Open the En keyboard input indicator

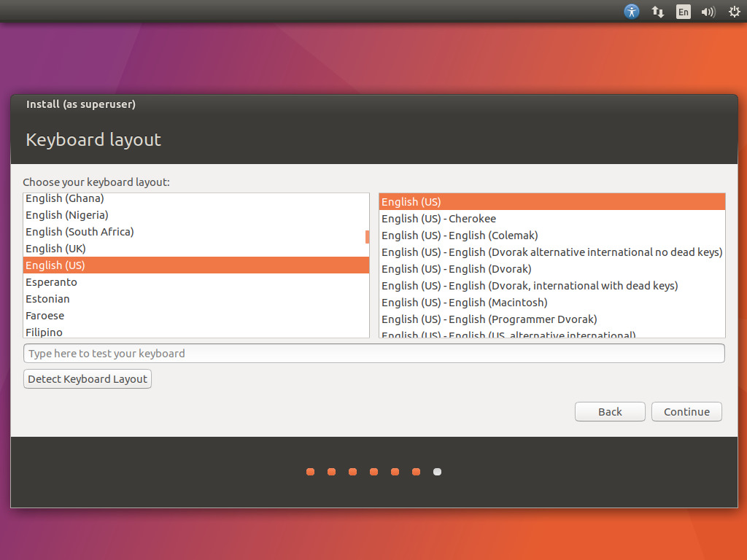[683, 12]
